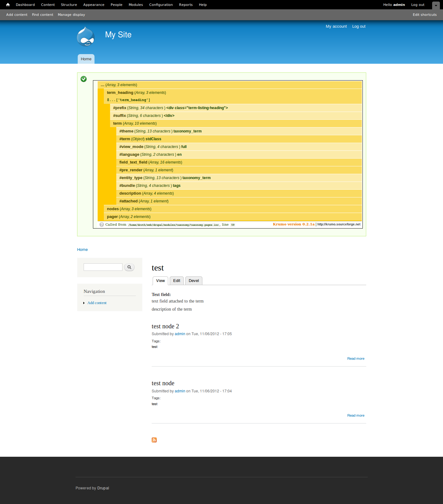Click the Drupal drop logo
This screenshot has width=443, height=504.
click(x=85, y=37)
